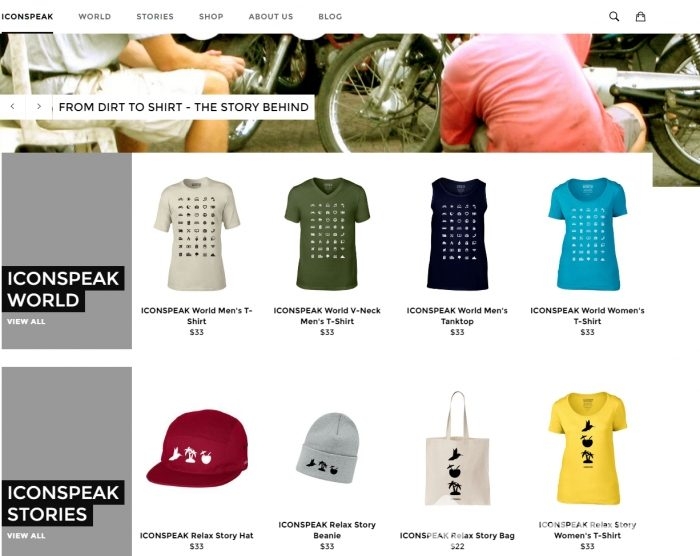700x556 pixels.
Task: Click the ICONSPEAK logo in header
Action: (x=27, y=17)
